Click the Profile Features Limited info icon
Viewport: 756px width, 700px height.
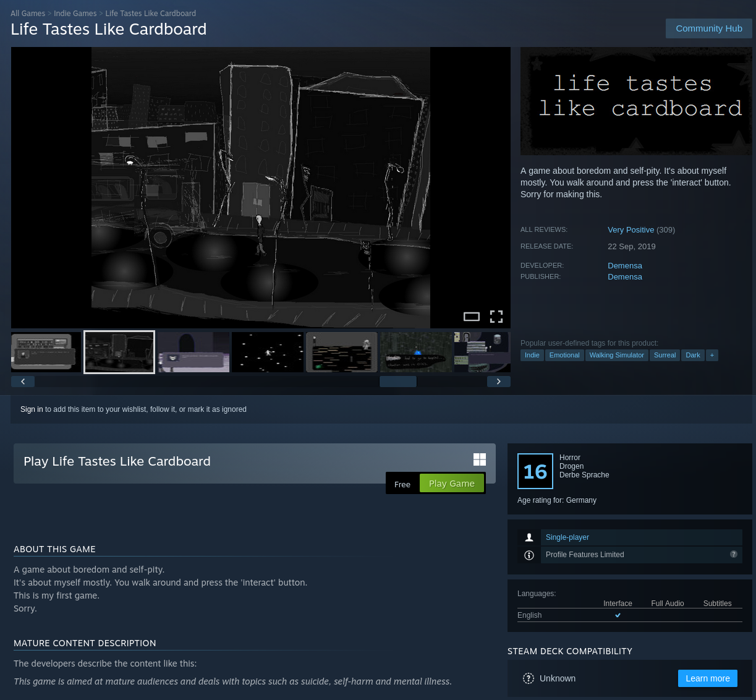click(529, 555)
